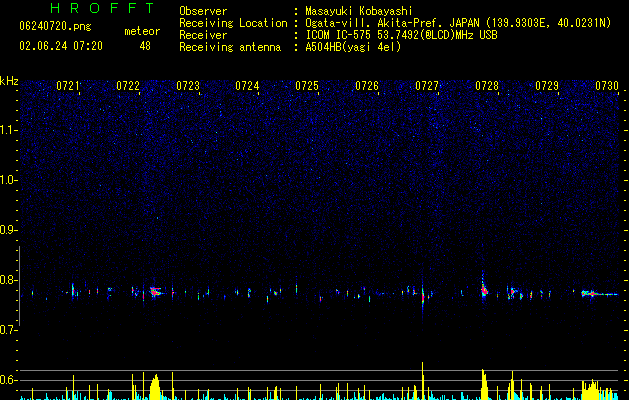This screenshot has height=400, width=629.
Task: Click the 0.8 kHz axis label
Action: 9,280
